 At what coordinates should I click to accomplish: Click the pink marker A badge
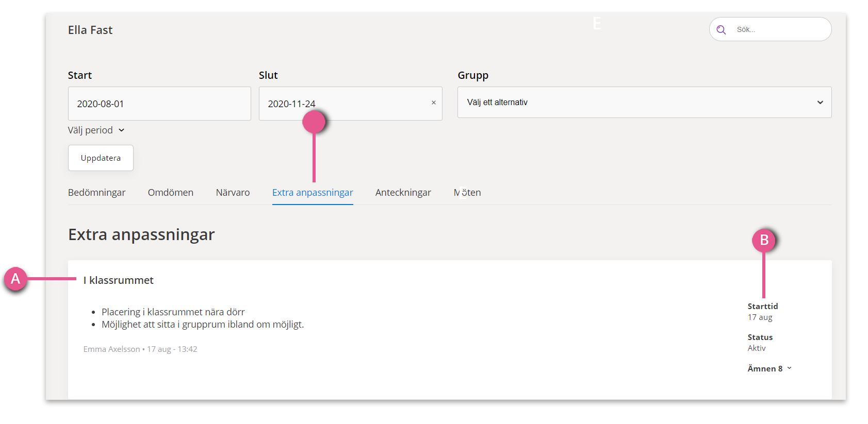point(15,279)
